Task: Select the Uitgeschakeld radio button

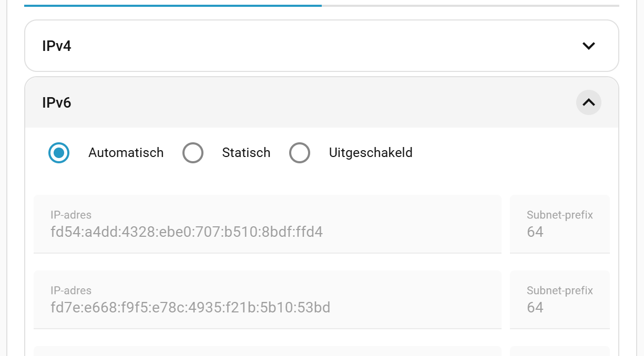Action: click(300, 153)
